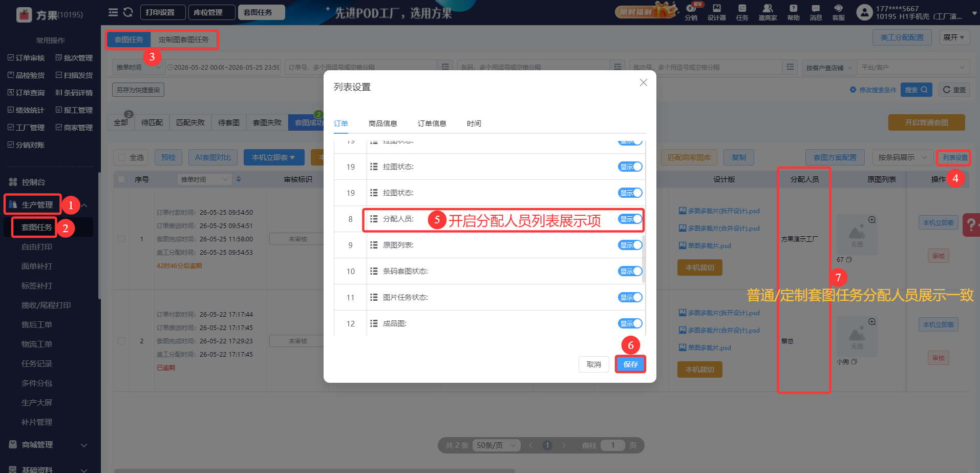Click the page jump input near 前往
Image resolution: width=980 pixels, height=473 pixels.
coord(612,445)
